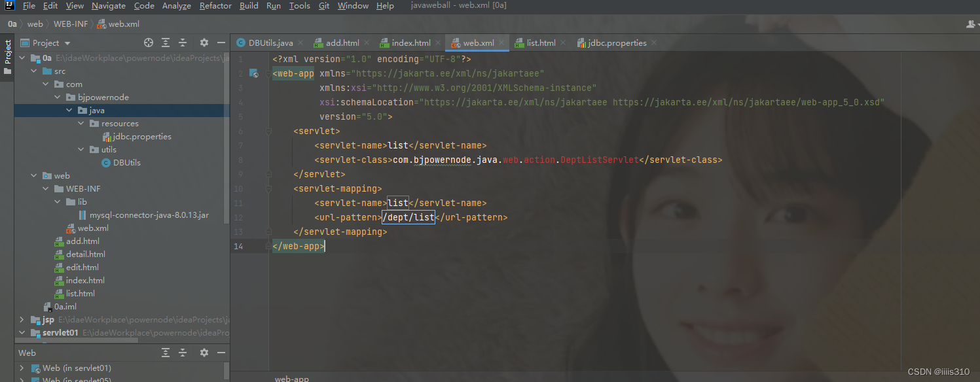The image size is (980, 382).
Task: Collapse the WEB-INF folder
Action: 46,189
